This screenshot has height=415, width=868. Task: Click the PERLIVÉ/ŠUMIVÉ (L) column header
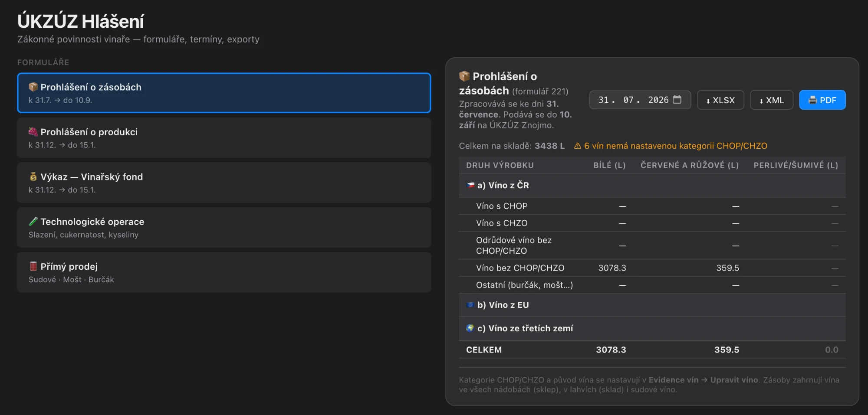[796, 165]
